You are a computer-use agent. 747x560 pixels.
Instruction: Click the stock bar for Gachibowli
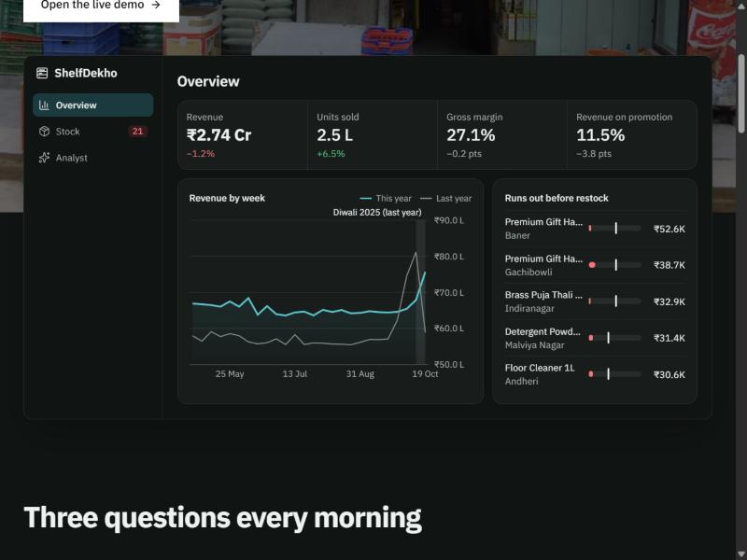coord(614,265)
